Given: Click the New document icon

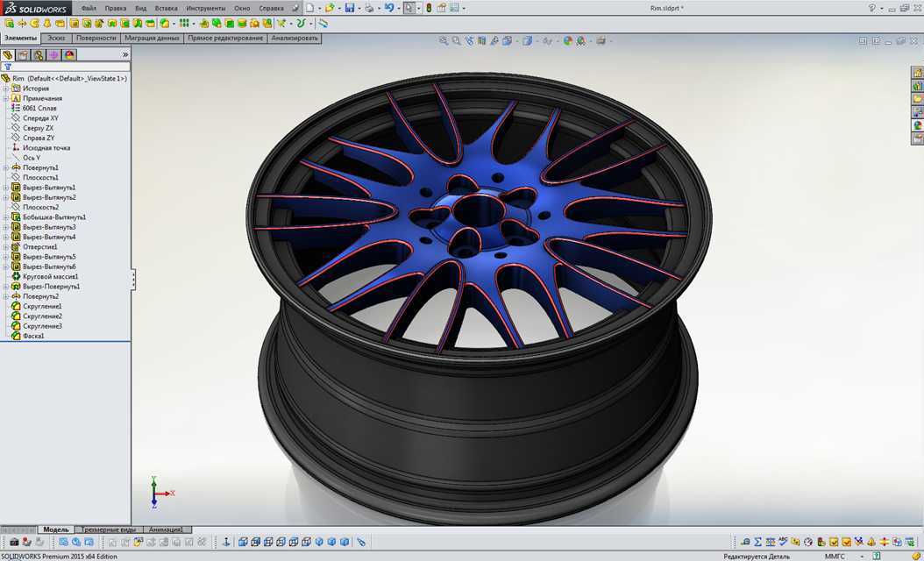Looking at the screenshot, I should click(x=309, y=8).
